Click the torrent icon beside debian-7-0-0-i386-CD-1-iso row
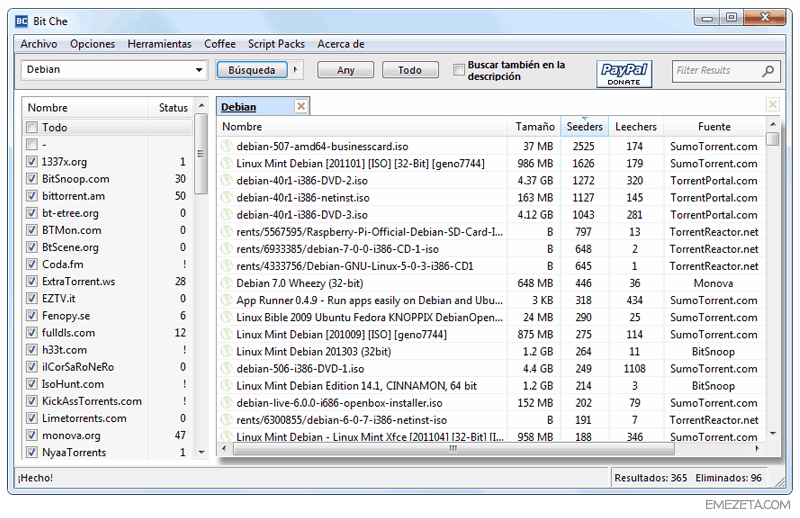800x518 pixels. (227, 249)
